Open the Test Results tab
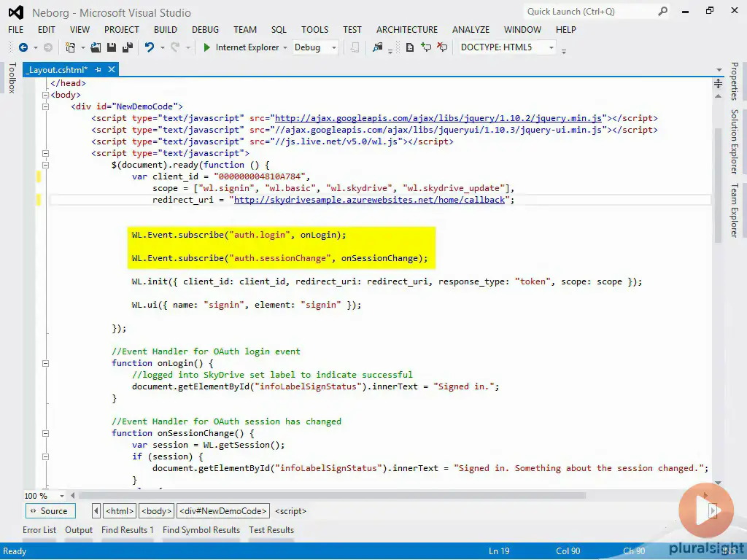The width and height of the screenshot is (747, 560). pyautogui.click(x=271, y=530)
